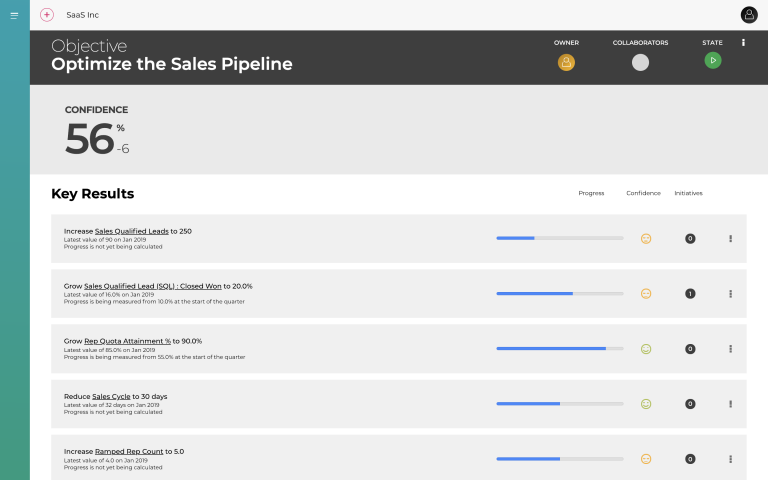Click initiatives count badge for Rep Quota Attainment
Image resolution: width=768 pixels, height=480 pixels.
coord(690,349)
